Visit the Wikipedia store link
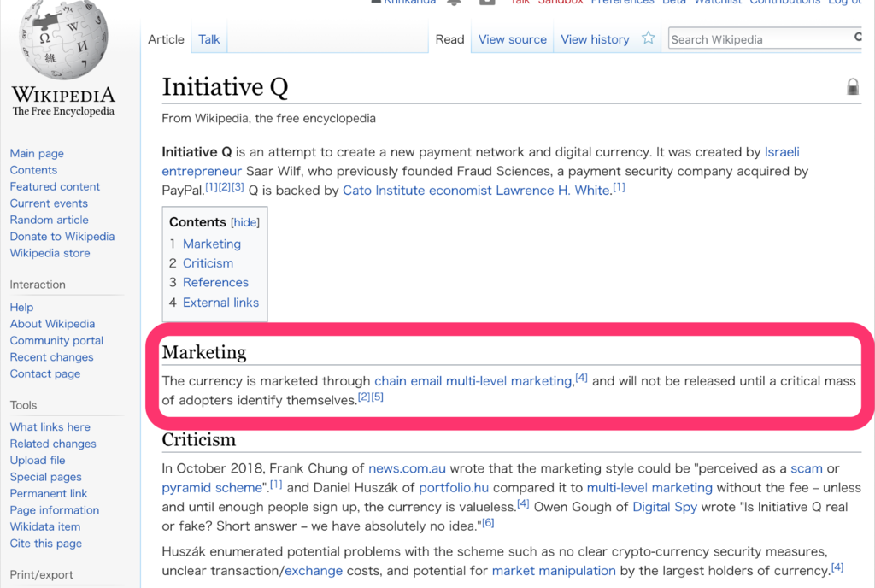The height and width of the screenshot is (588, 875). point(50,253)
